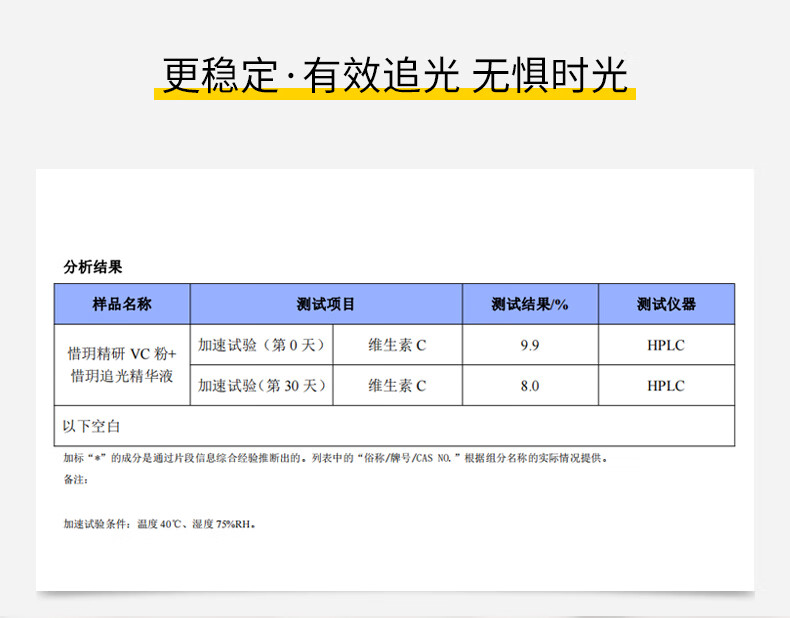Select cell 加速试验（第 0 天）
790x618 pixels.
tap(261, 345)
